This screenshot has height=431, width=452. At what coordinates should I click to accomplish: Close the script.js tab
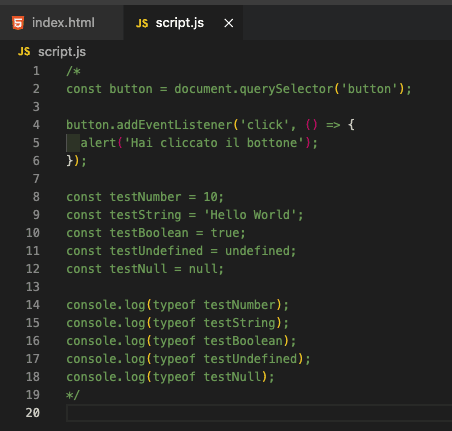229,23
